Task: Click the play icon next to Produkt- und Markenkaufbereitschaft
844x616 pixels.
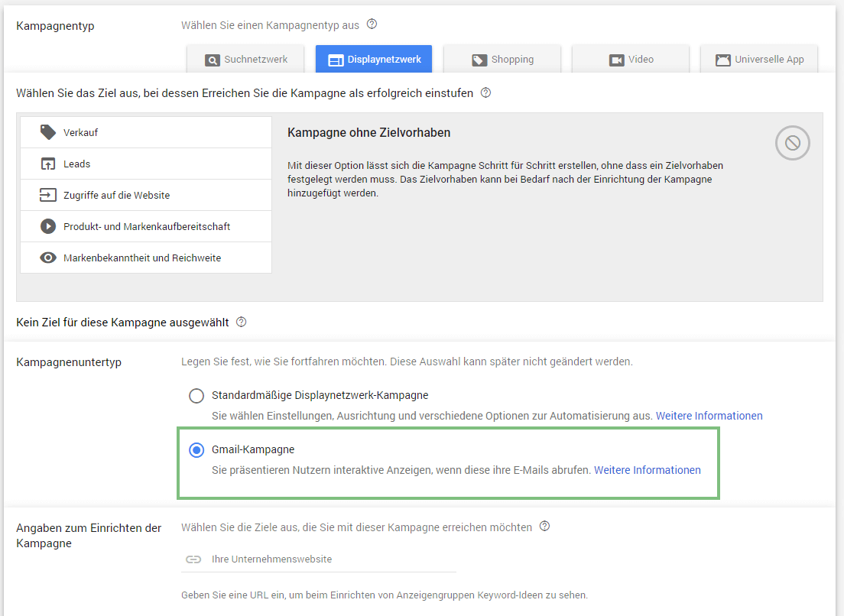Action: (48, 225)
